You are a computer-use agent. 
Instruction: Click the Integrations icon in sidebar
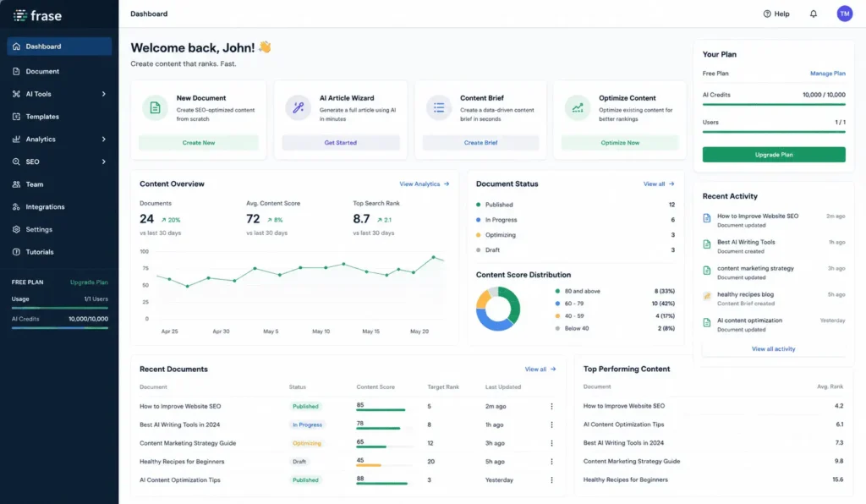[x=16, y=207]
